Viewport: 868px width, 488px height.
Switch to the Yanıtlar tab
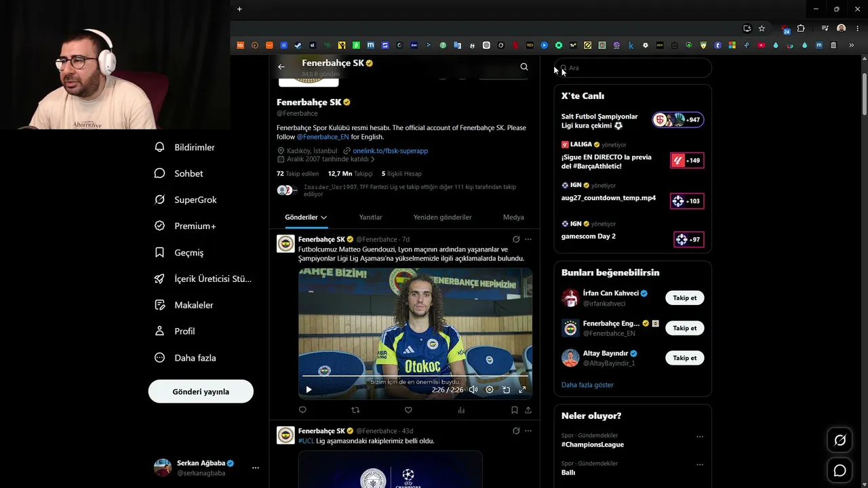coord(370,217)
